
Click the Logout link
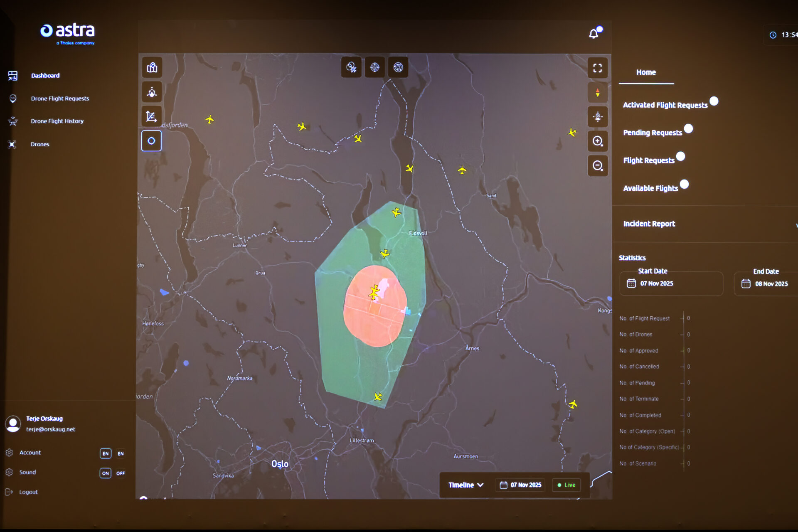[x=28, y=492]
